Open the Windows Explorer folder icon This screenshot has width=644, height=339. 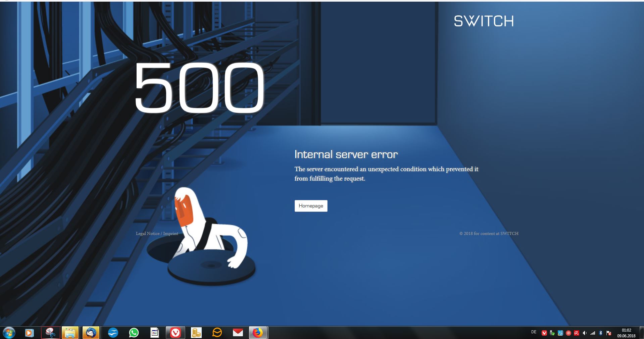[70, 333]
